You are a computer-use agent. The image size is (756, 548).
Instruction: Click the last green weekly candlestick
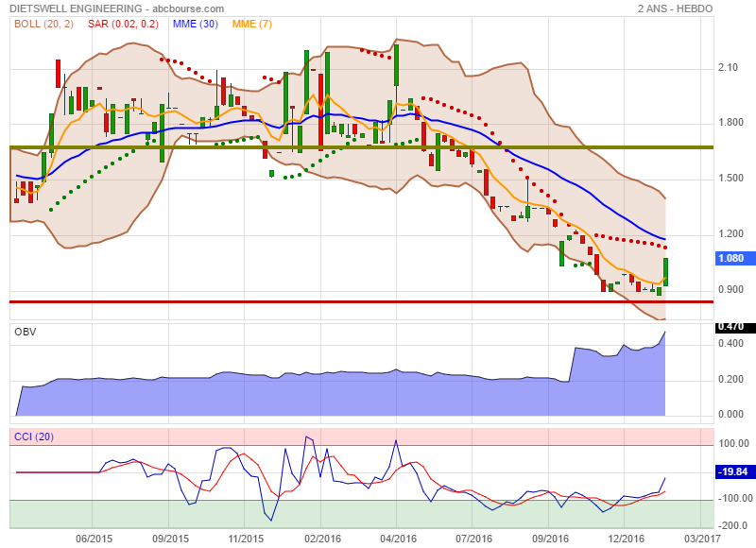point(666,272)
